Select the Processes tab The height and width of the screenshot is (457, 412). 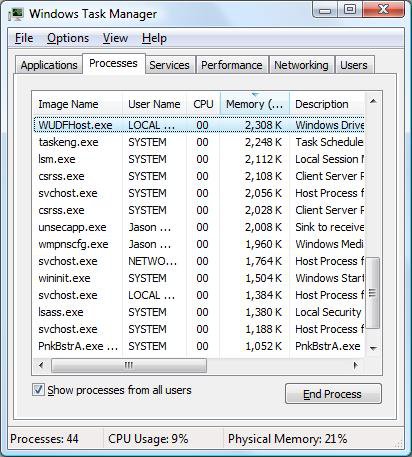coord(113,63)
